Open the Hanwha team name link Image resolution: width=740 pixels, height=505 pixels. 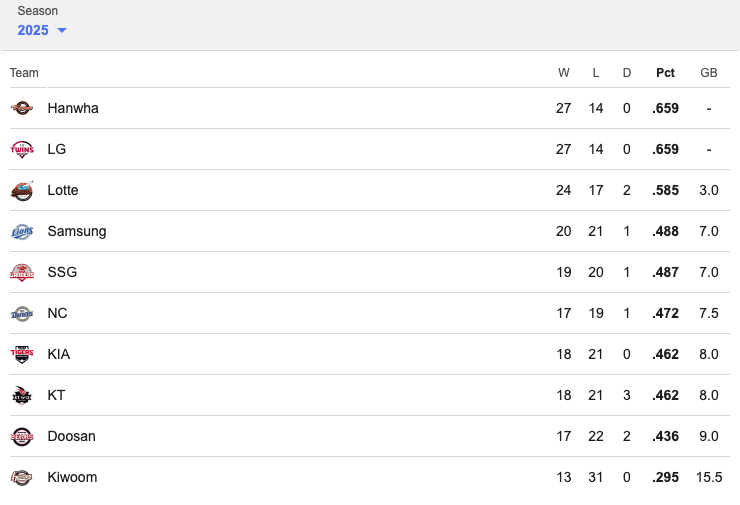pos(73,108)
